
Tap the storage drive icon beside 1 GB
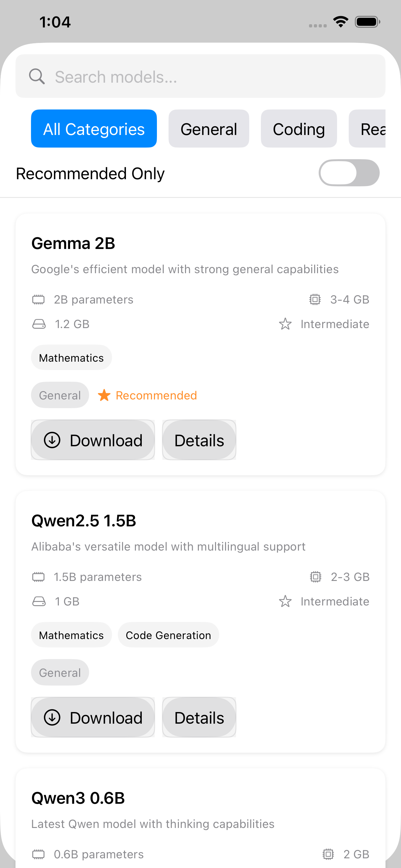[x=39, y=602]
